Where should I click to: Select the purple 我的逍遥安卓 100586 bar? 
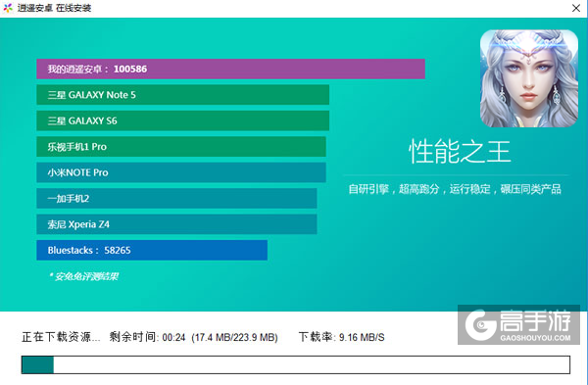[230, 69]
